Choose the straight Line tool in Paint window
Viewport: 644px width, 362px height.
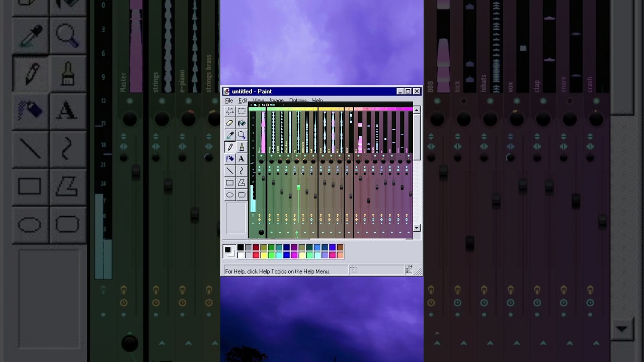[230, 171]
